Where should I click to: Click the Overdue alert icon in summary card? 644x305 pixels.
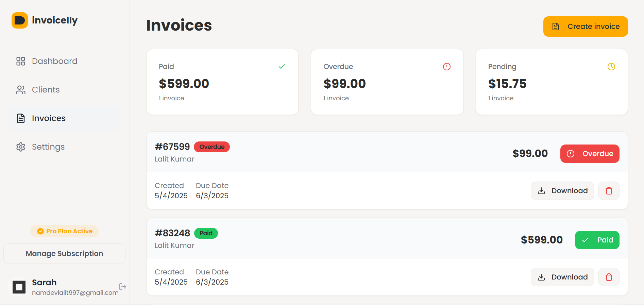click(446, 67)
